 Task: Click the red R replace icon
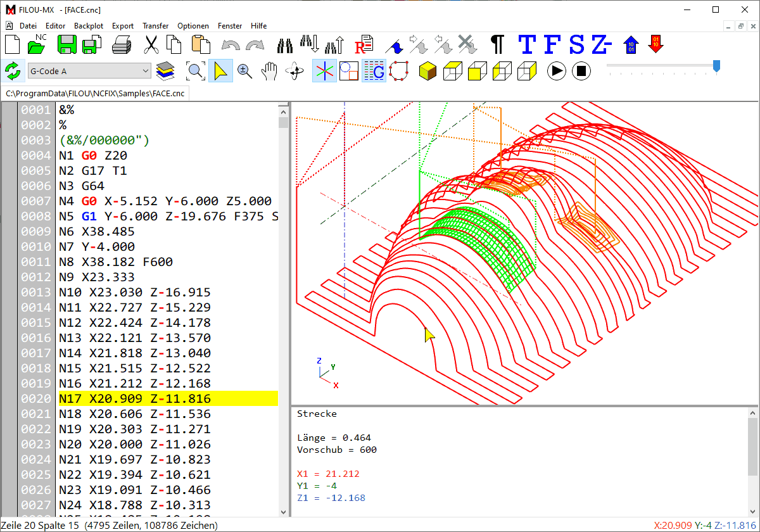(364, 44)
